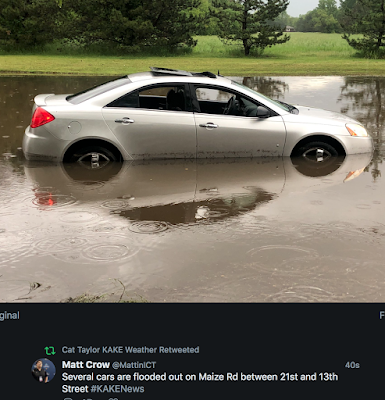Open Matt Crow's profile avatar
385x400 pixels.
click(43, 370)
